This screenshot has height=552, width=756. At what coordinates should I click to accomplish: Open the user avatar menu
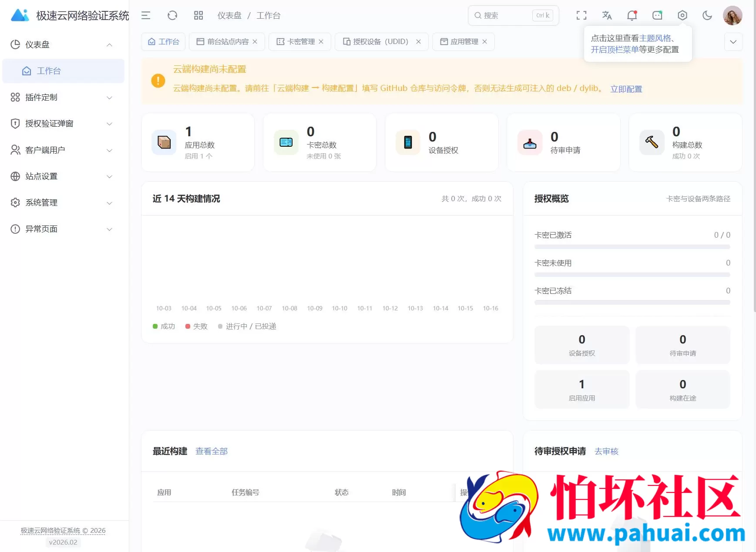(x=732, y=16)
